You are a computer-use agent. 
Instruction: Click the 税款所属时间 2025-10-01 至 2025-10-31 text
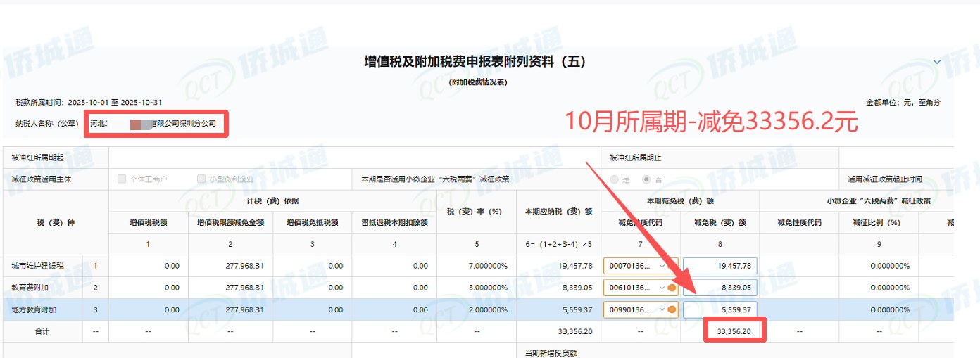pyautogui.click(x=89, y=102)
